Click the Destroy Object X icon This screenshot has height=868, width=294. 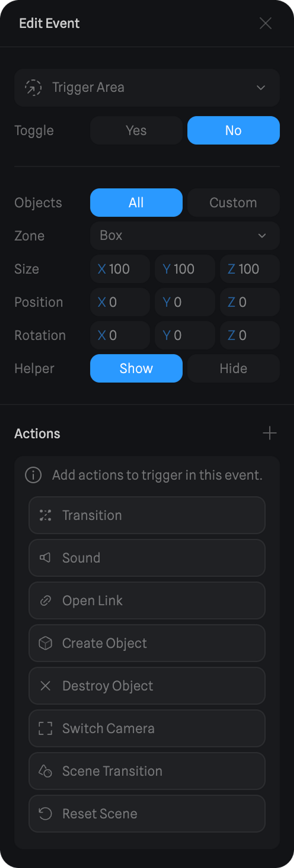pos(45,686)
